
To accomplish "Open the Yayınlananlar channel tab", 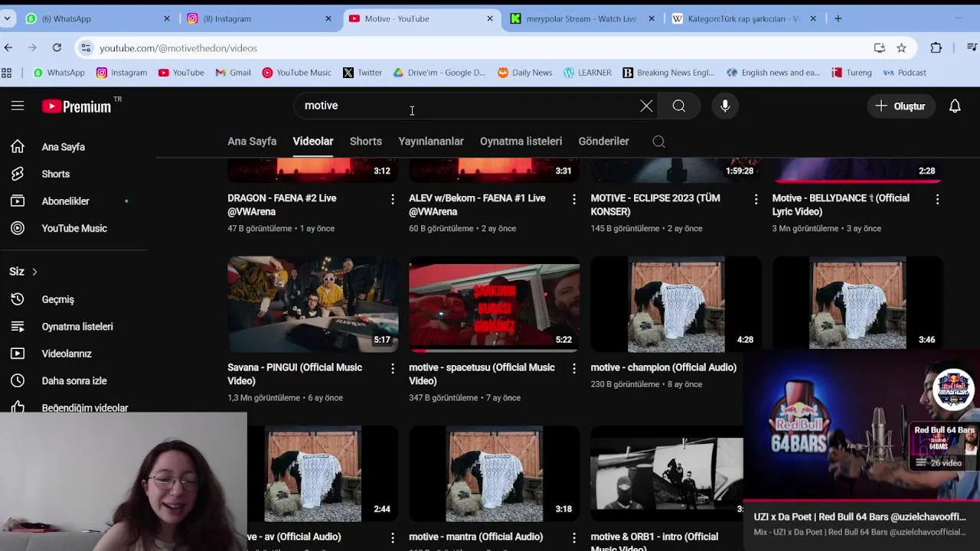I will (x=431, y=142).
